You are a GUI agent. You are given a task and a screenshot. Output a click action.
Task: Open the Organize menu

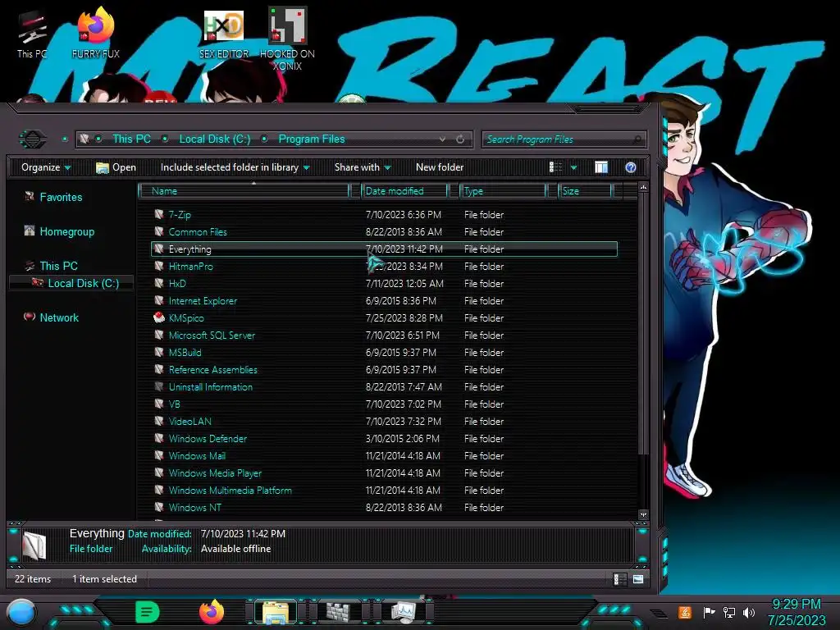(x=46, y=167)
